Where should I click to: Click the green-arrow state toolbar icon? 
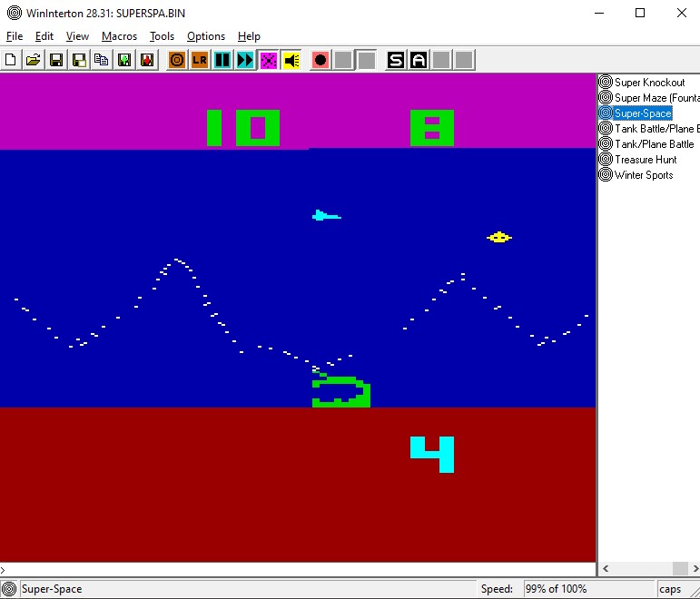coord(124,60)
